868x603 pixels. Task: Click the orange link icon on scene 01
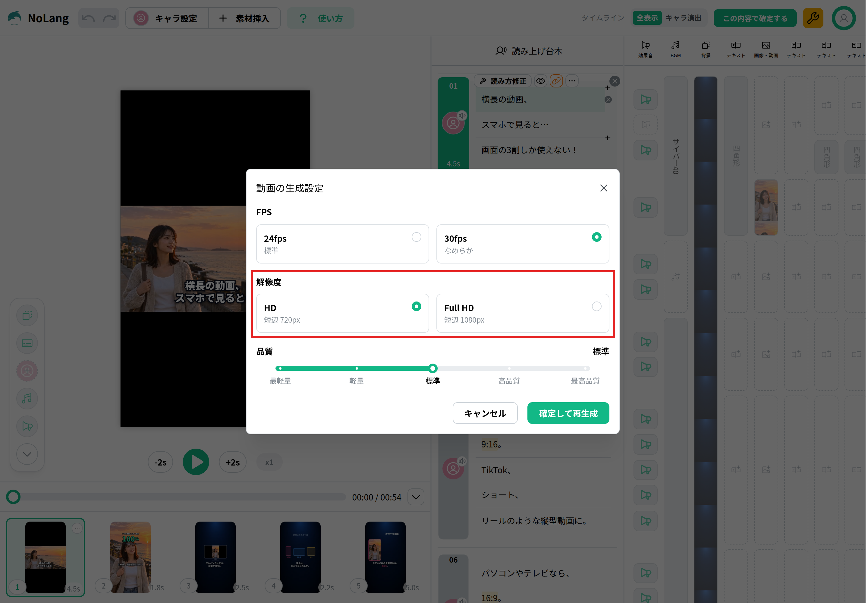(x=556, y=81)
